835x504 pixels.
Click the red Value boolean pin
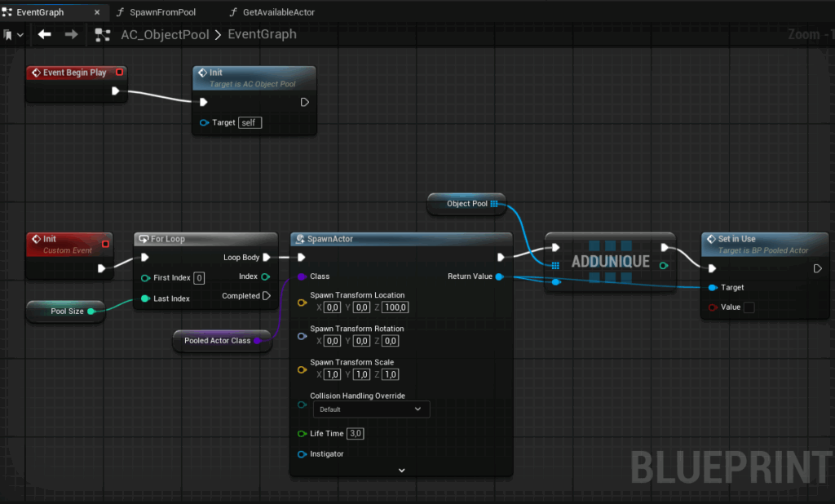[x=713, y=307]
